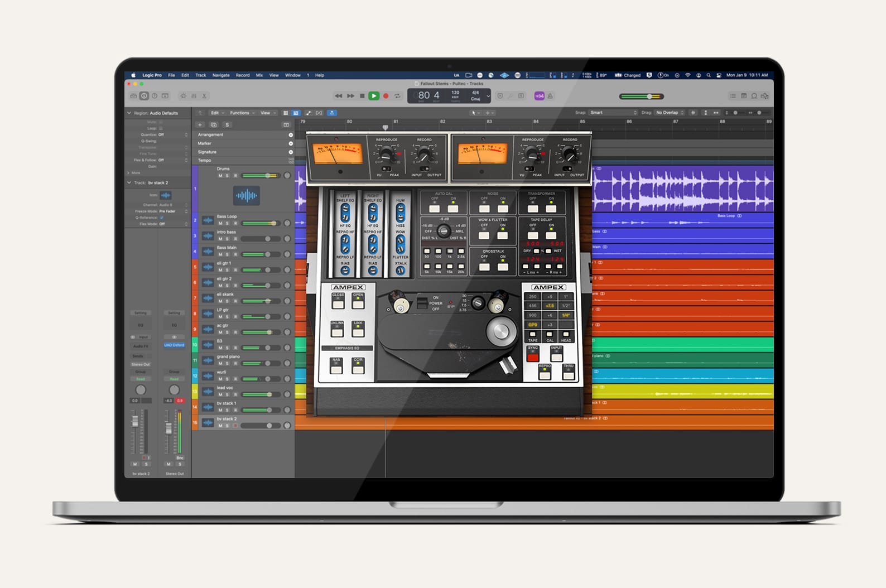Open the Navigate menu
This screenshot has height=588, width=886.
[x=221, y=75]
